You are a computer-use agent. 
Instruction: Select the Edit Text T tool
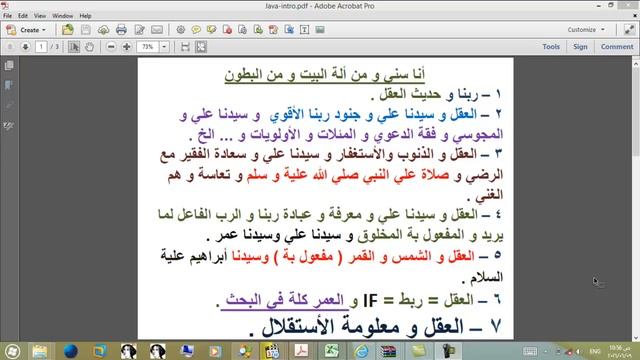[x=304, y=29]
